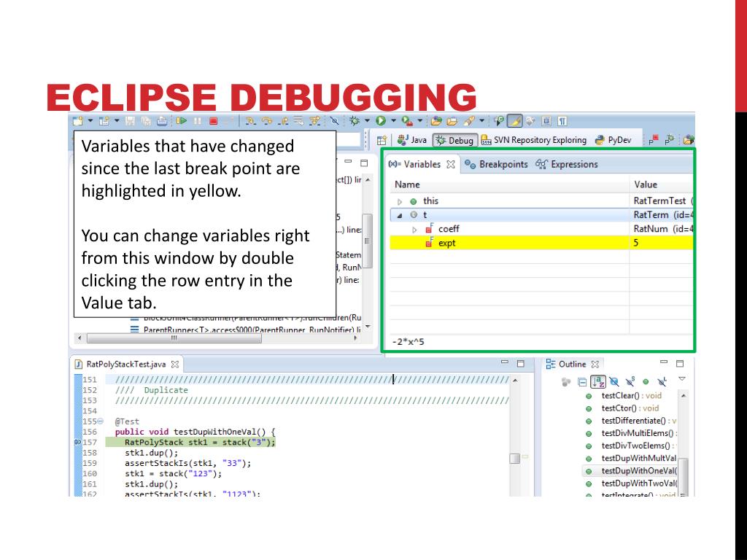Save the current file via toolbar icon
The width and height of the screenshot is (747, 560).
pyautogui.click(x=130, y=121)
